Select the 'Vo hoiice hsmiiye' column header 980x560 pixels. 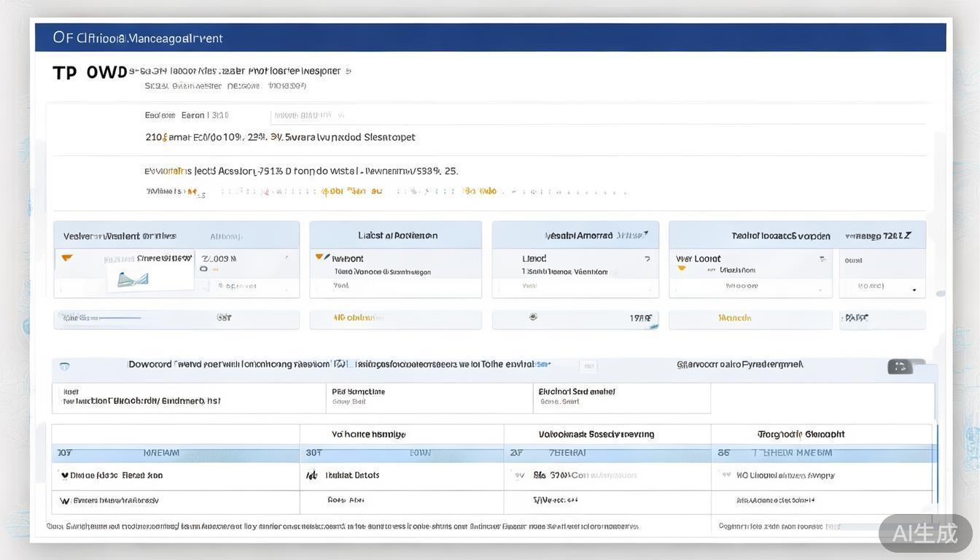(368, 434)
